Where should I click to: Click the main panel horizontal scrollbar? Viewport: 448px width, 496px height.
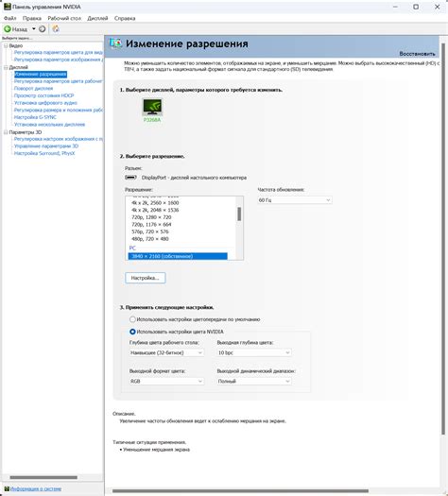[240, 491]
